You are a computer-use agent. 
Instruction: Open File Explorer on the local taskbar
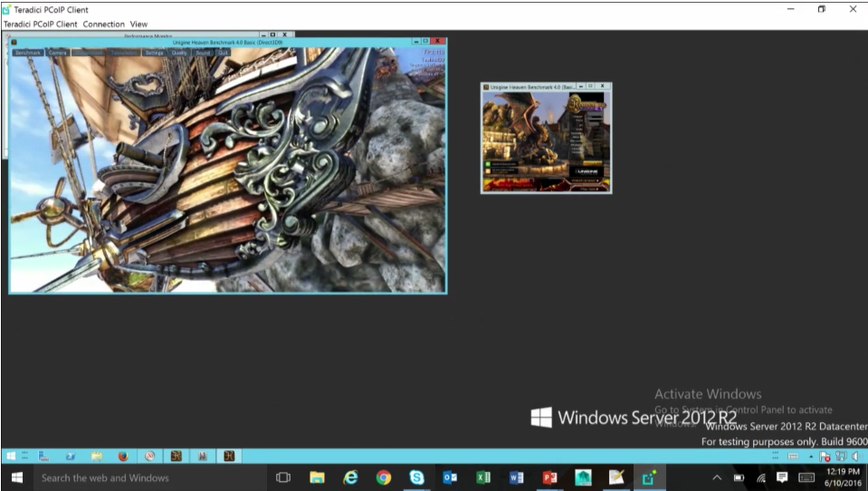317,477
